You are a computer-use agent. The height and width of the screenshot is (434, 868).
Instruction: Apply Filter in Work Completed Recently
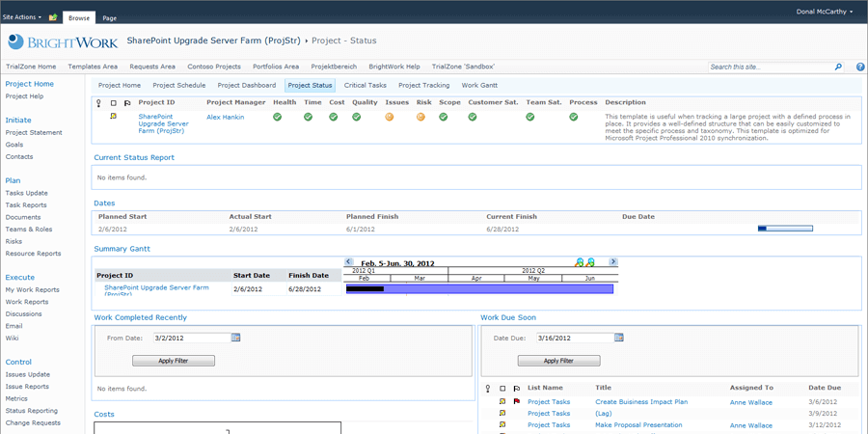174,361
